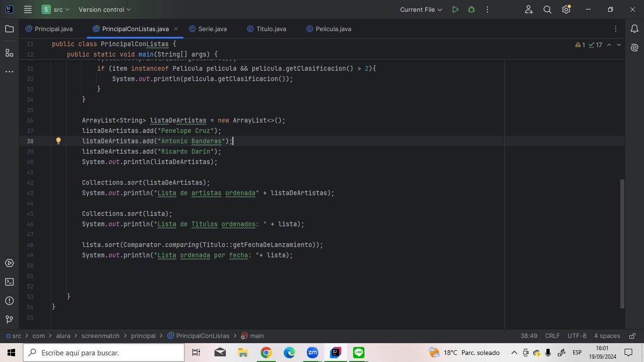The height and width of the screenshot is (362, 644).
Task: Open the Problems tool window
Action: click(9, 301)
